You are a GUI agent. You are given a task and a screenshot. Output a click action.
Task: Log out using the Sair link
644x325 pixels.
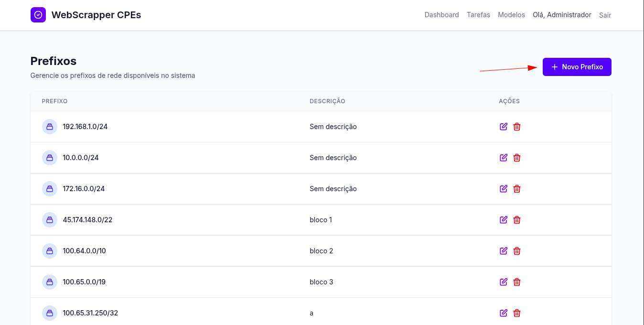605,15
